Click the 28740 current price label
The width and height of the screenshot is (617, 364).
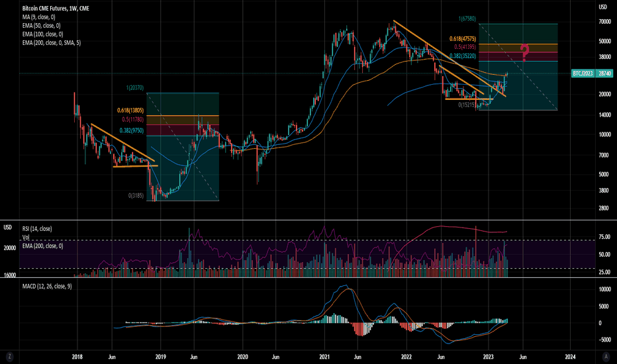(604, 73)
